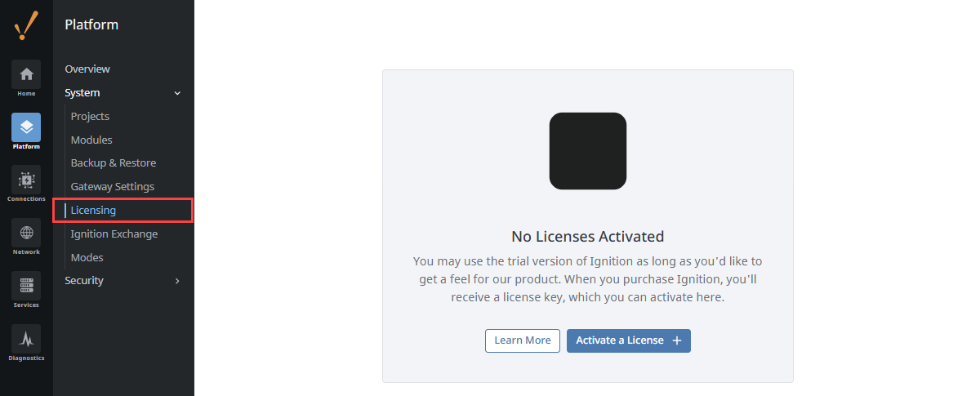The height and width of the screenshot is (396, 980).
Task: Expand the Security section chevron
Action: coord(178,281)
